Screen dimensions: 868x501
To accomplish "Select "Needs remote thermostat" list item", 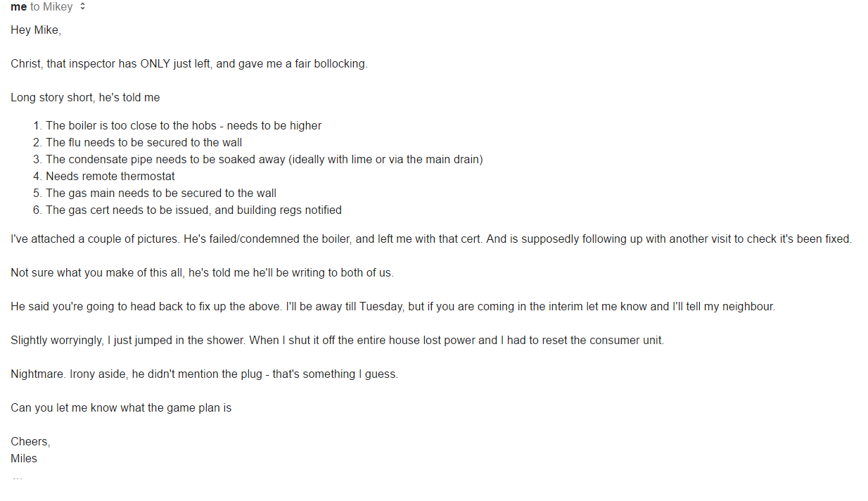I will point(110,177).
